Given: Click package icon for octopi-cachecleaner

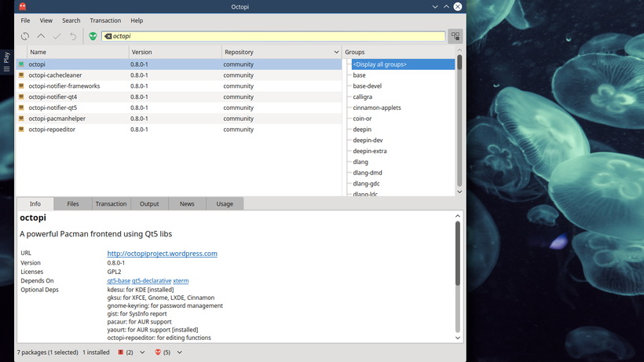Looking at the screenshot, I should (x=21, y=75).
